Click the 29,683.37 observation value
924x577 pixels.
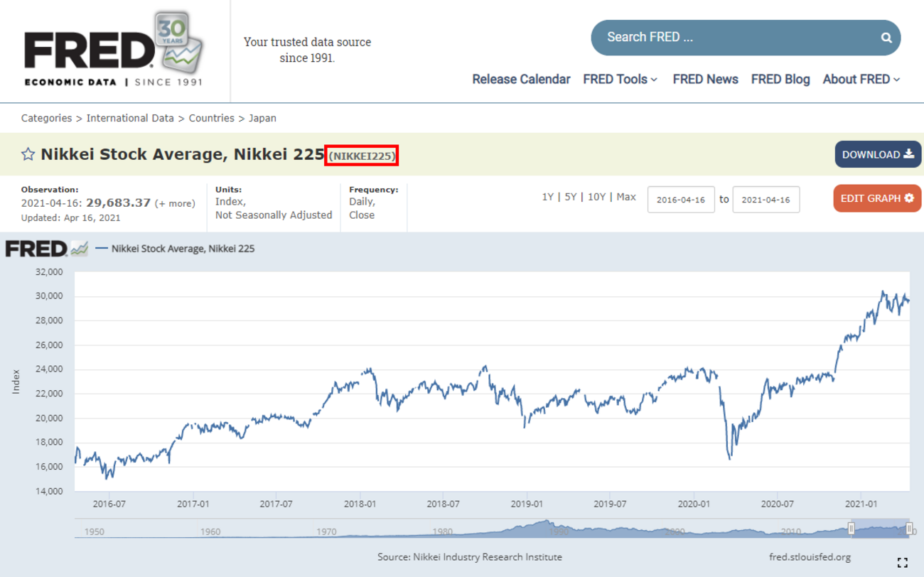[119, 203]
